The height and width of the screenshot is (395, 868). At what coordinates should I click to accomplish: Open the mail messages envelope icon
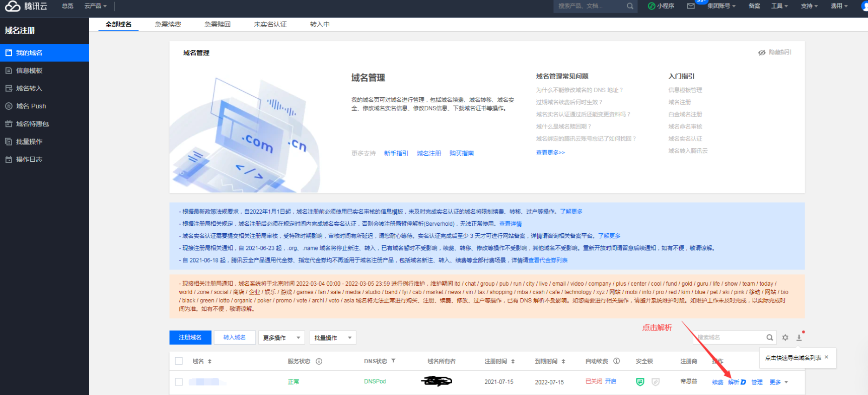(691, 6)
